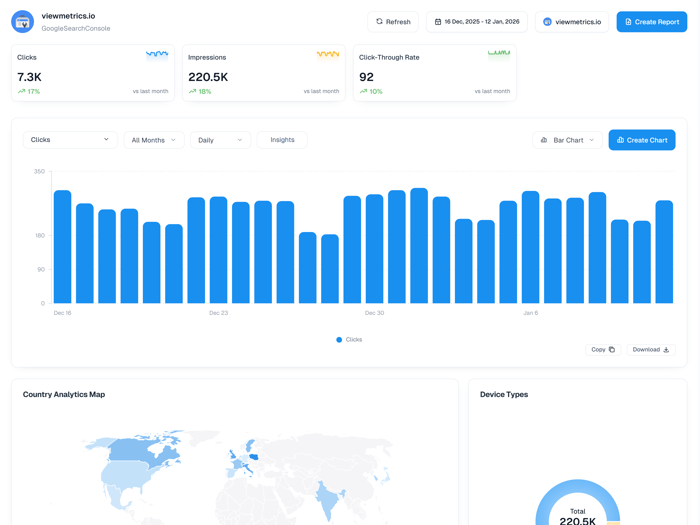Click the blue Clicks sparkline
700x525 pixels.
point(157,54)
